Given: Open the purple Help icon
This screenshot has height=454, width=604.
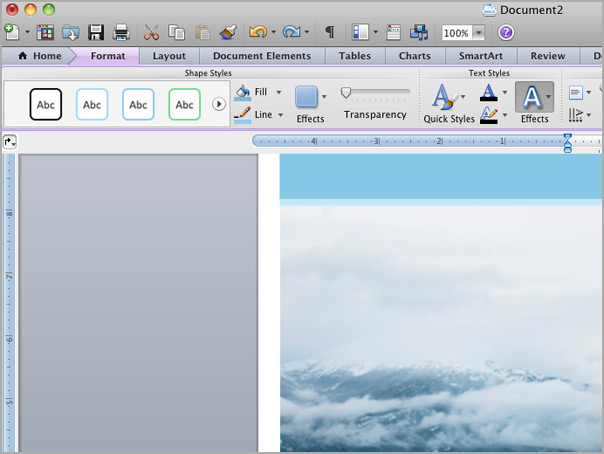Looking at the screenshot, I should coord(506,33).
